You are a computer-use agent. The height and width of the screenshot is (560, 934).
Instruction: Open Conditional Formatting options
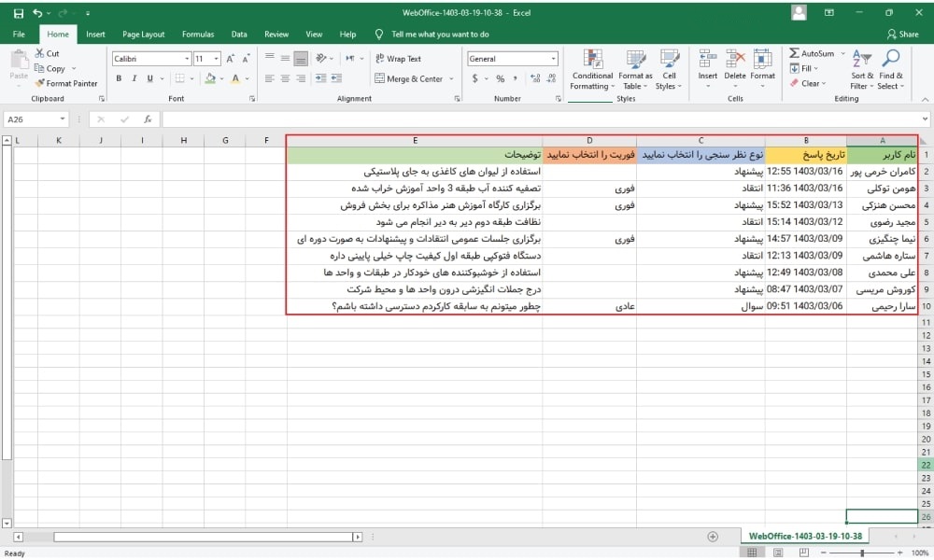591,68
